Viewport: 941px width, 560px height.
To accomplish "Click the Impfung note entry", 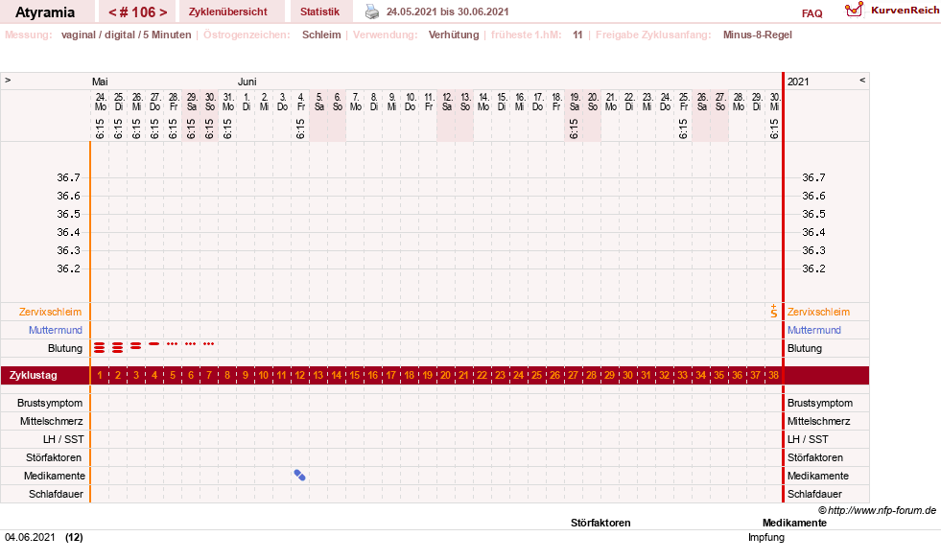I will (766, 537).
